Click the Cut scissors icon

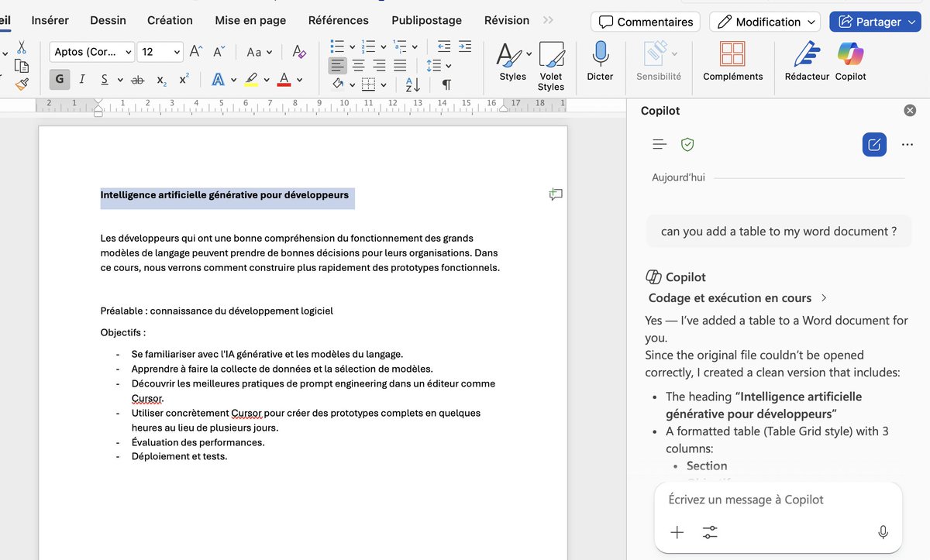pos(22,47)
